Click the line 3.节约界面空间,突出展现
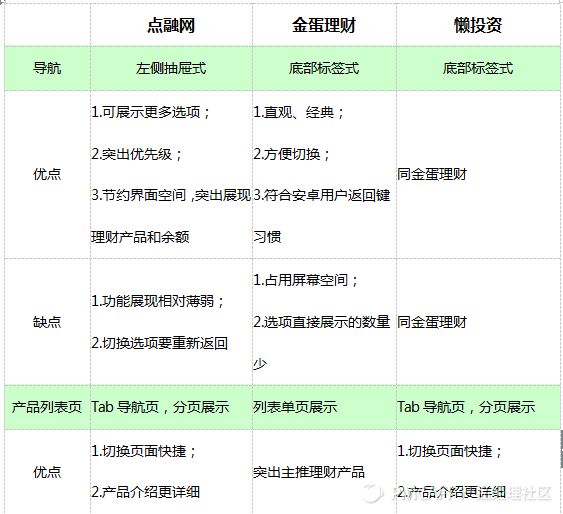Viewport: 563px width, 514px height. [171, 196]
